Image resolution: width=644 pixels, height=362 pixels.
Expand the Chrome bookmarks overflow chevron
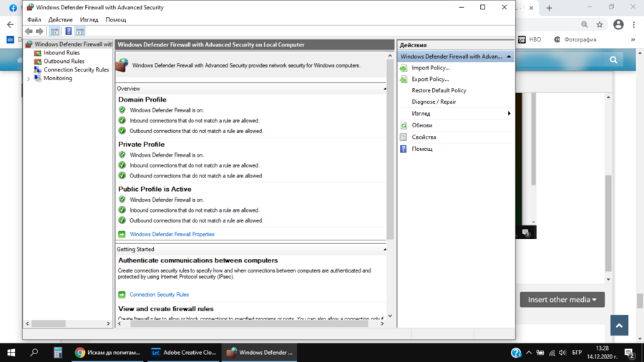(633, 40)
